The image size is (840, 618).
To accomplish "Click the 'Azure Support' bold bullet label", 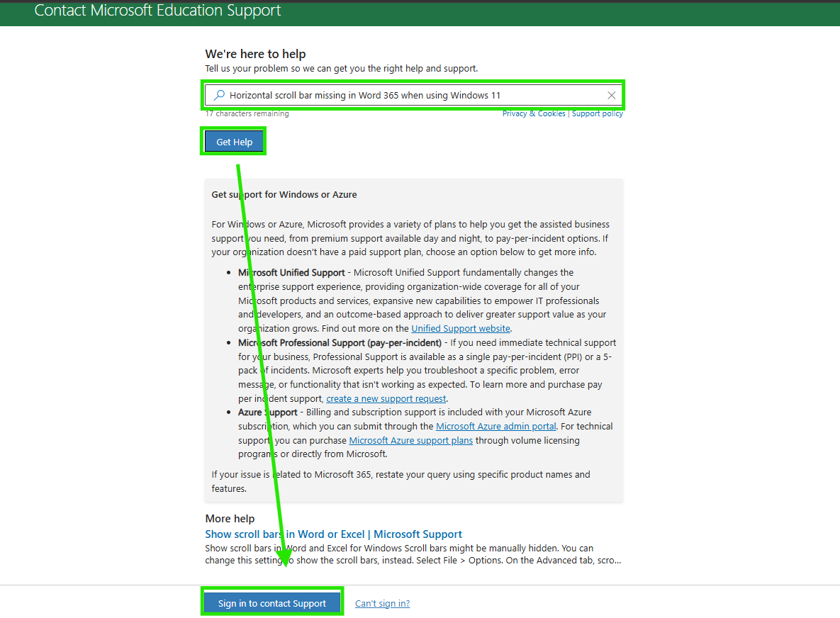I will pos(268,412).
